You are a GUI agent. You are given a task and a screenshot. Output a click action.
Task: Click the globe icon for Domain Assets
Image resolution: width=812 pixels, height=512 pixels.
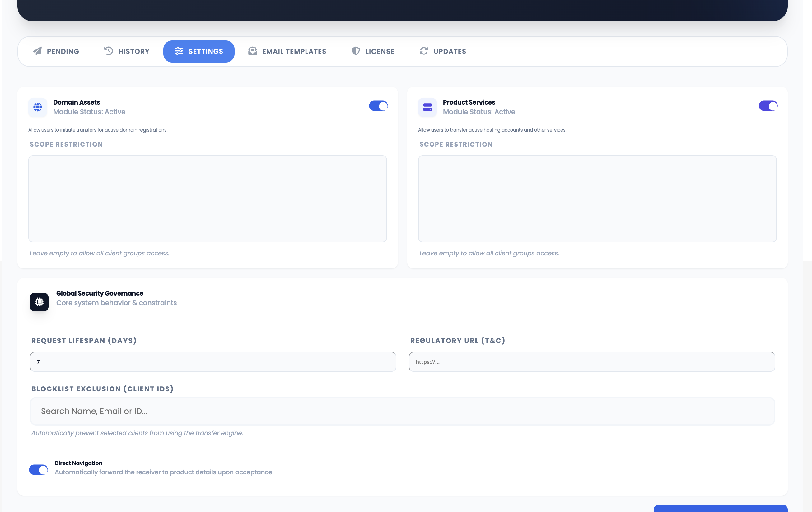click(x=37, y=108)
